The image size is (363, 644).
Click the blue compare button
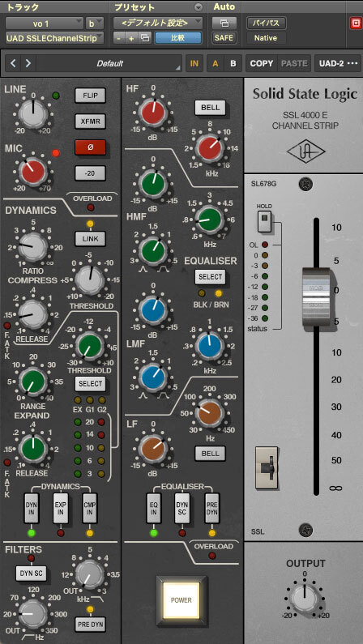(x=178, y=38)
